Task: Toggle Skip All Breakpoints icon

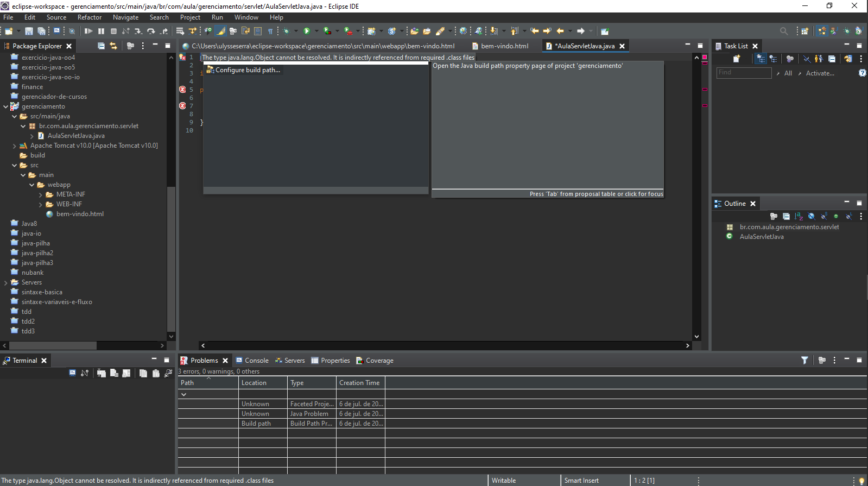Action: point(72,31)
